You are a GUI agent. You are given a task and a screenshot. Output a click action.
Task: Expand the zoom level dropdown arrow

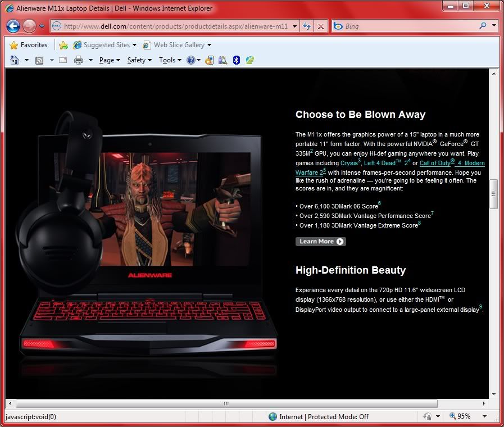[484, 416]
